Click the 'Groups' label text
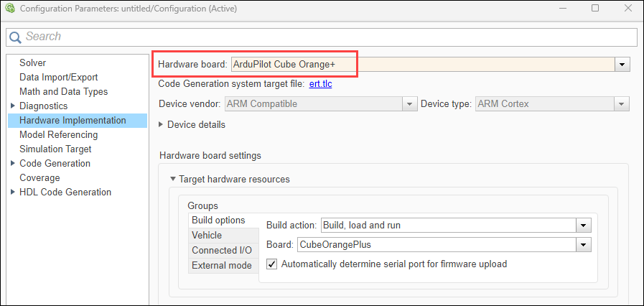 pyautogui.click(x=202, y=205)
